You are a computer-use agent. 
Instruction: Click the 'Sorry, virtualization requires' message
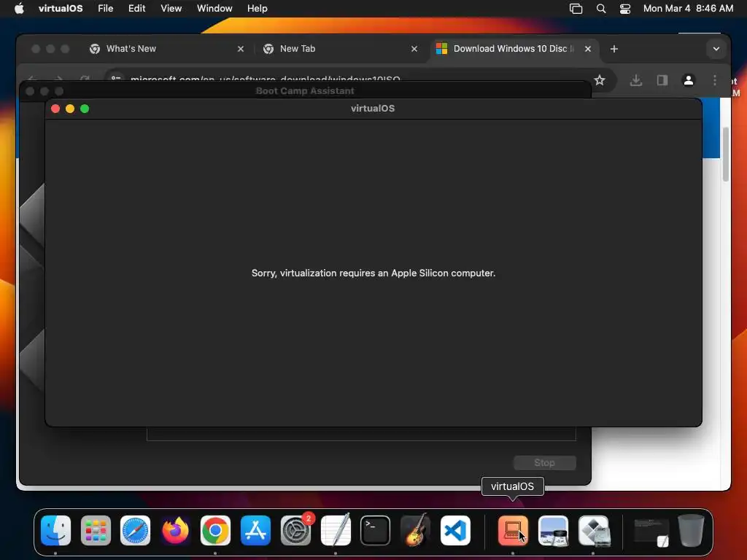(373, 273)
